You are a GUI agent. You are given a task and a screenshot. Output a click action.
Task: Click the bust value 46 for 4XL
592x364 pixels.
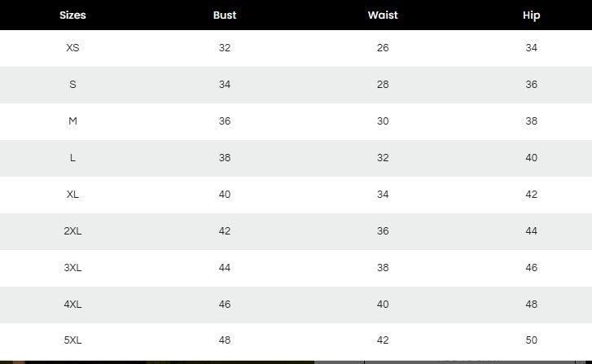click(x=225, y=305)
